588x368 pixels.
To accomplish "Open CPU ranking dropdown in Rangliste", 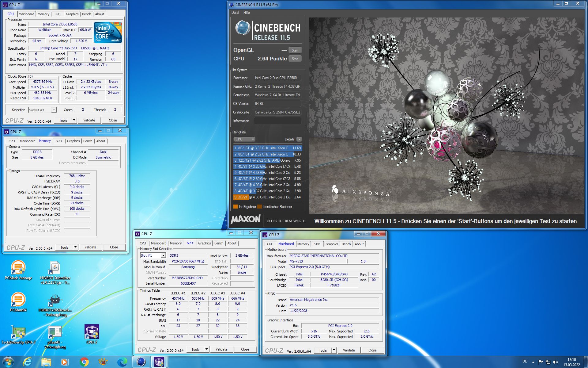I will (x=244, y=139).
